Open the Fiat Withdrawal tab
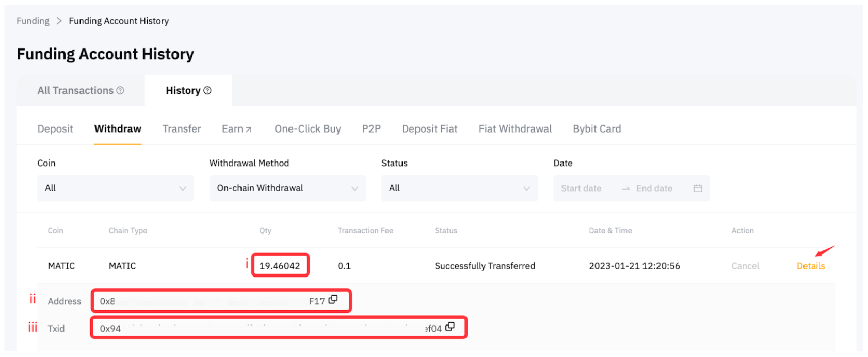 click(515, 129)
